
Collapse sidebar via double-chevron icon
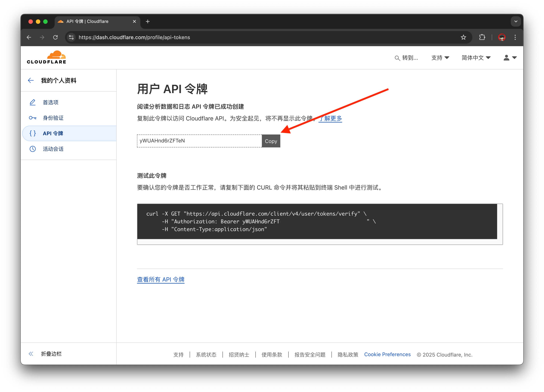(31, 354)
